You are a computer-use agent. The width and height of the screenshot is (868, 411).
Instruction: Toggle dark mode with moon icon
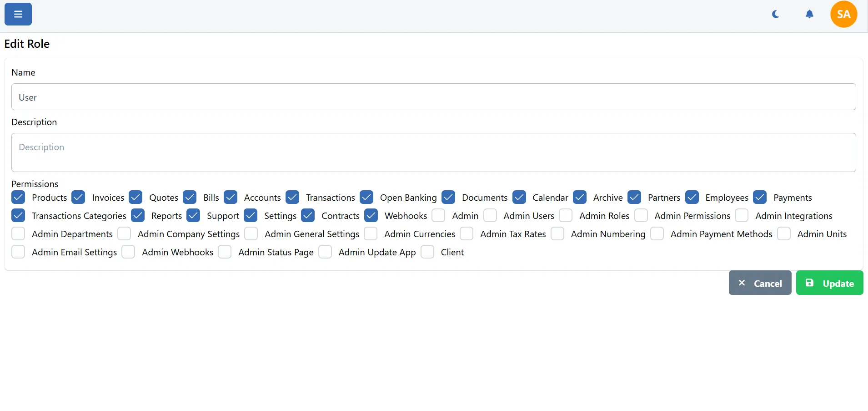coord(776,14)
